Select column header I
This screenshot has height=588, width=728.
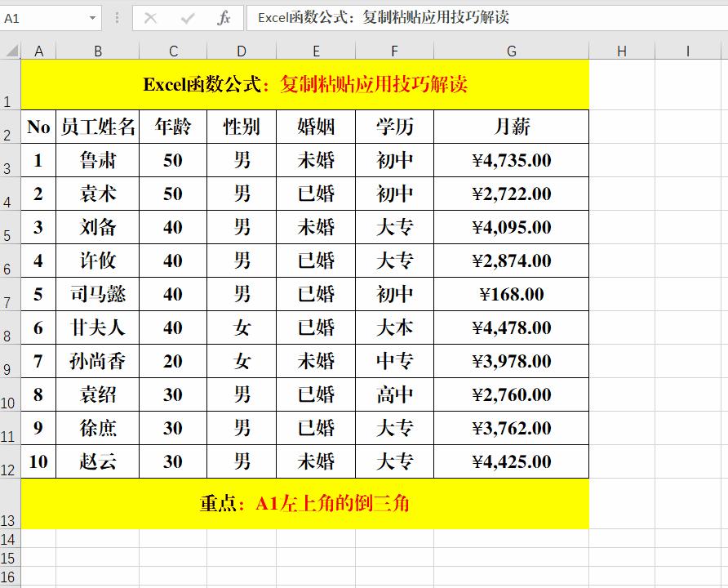tap(688, 50)
